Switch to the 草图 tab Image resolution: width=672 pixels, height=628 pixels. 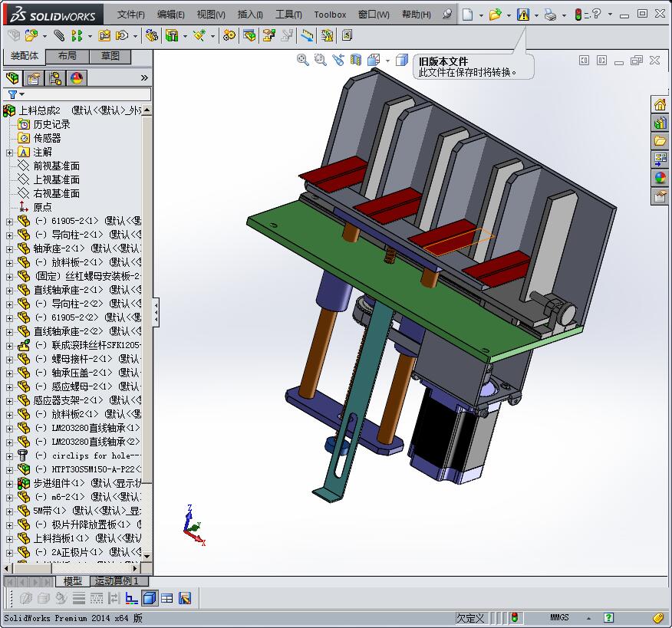pos(110,56)
